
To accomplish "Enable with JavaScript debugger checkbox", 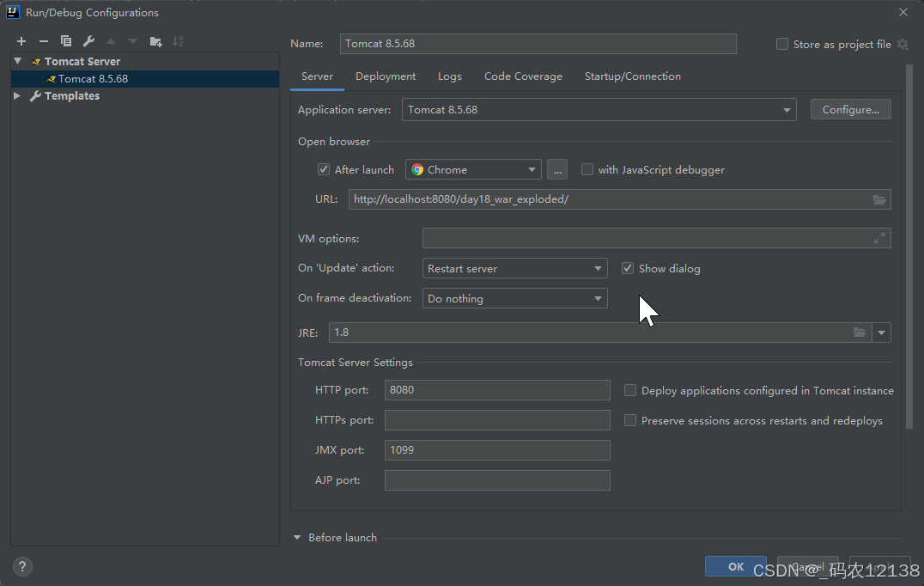I will point(587,170).
